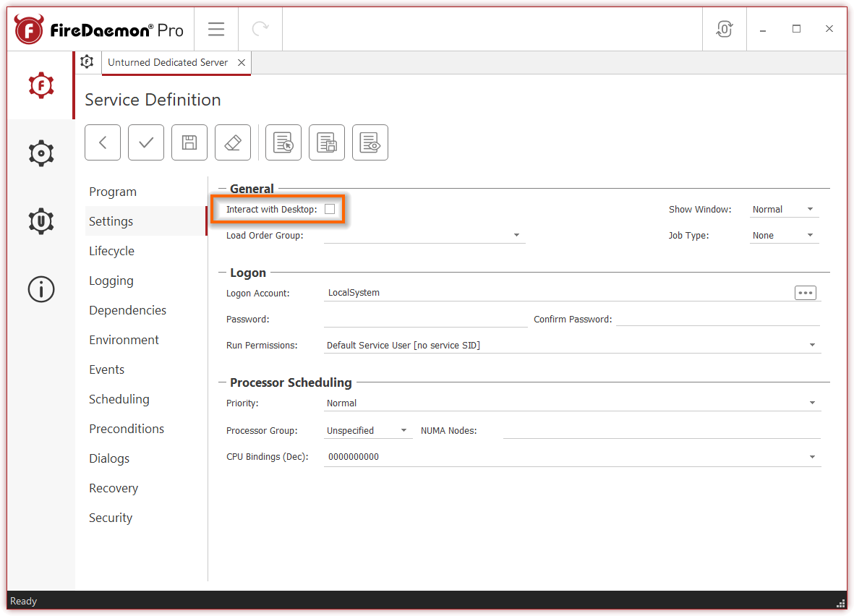Viewport: 854px width, 616px height.
Task: Close the Unturned Dedicated Server tab
Action: pyautogui.click(x=242, y=63)
